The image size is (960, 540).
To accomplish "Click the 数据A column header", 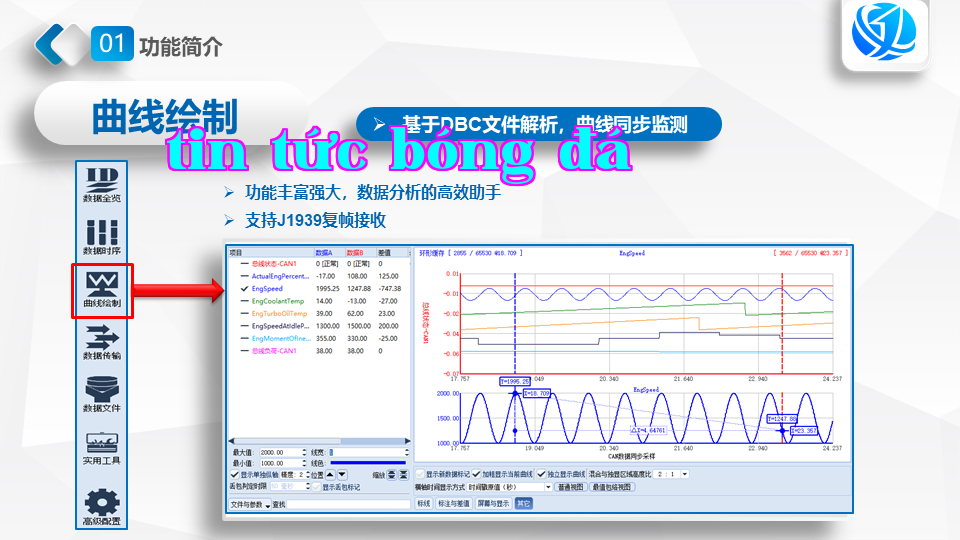I will [x=329, y=252].
